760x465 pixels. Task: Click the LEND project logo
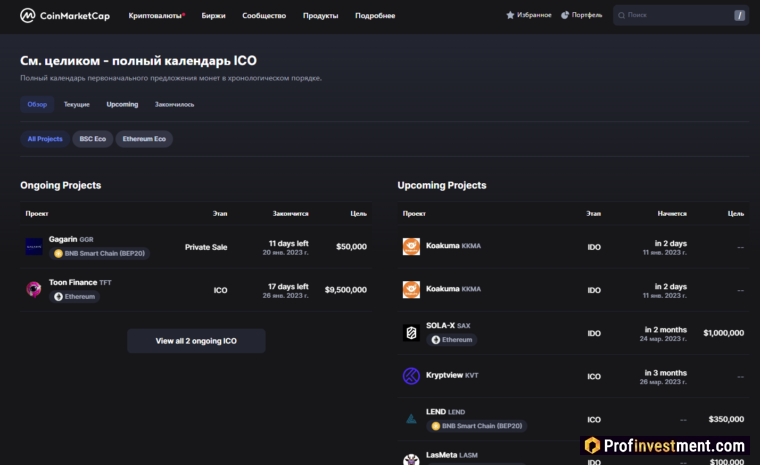(411, 419)
